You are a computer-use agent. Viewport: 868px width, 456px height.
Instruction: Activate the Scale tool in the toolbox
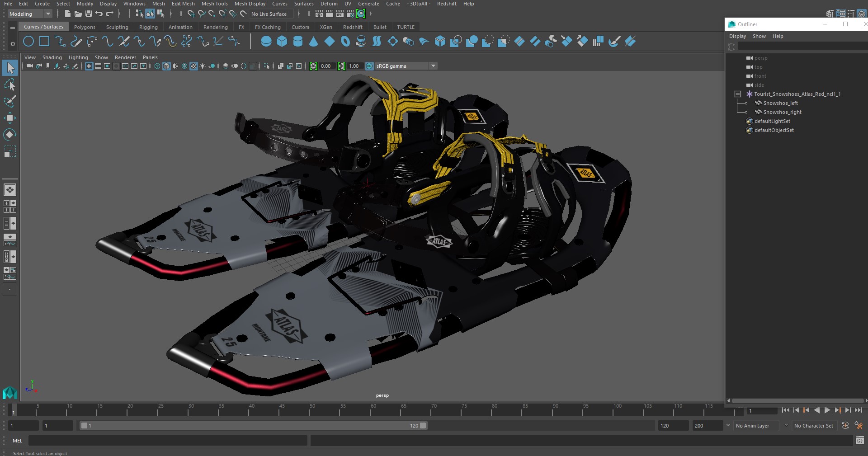coord(10,151)
